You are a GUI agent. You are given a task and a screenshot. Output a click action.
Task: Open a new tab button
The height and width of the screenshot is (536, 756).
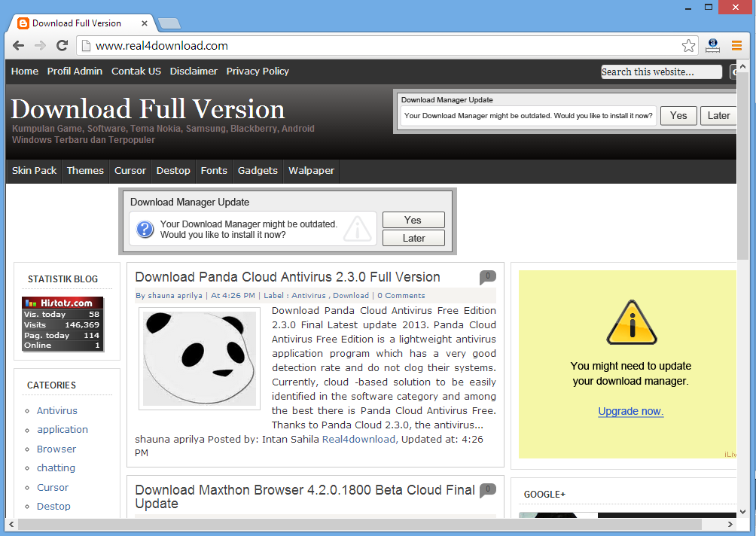(169, 23)
